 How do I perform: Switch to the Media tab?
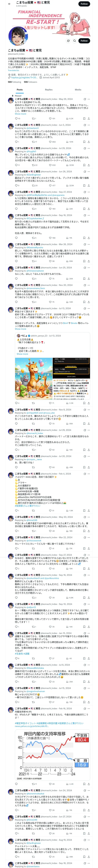point(78,90)
